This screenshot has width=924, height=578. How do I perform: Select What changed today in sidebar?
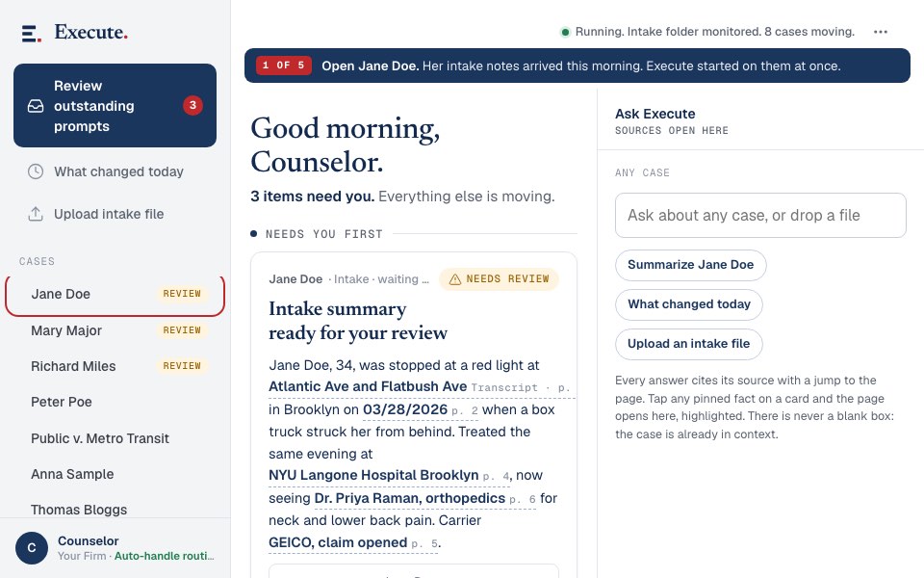(115, 171)
